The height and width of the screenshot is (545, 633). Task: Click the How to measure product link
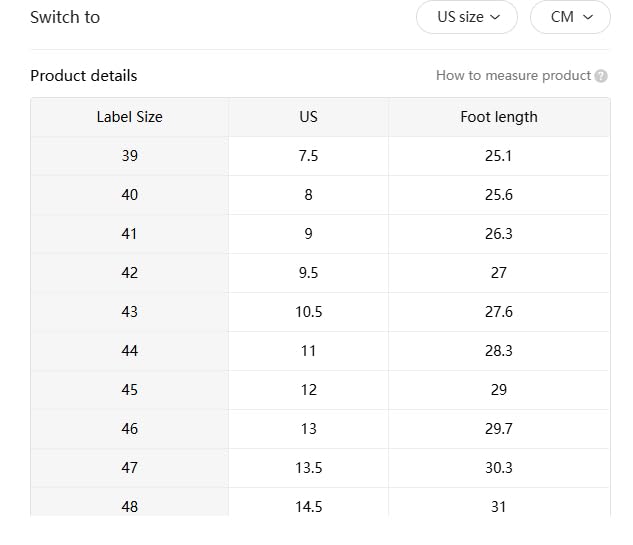tap(513, 76)
